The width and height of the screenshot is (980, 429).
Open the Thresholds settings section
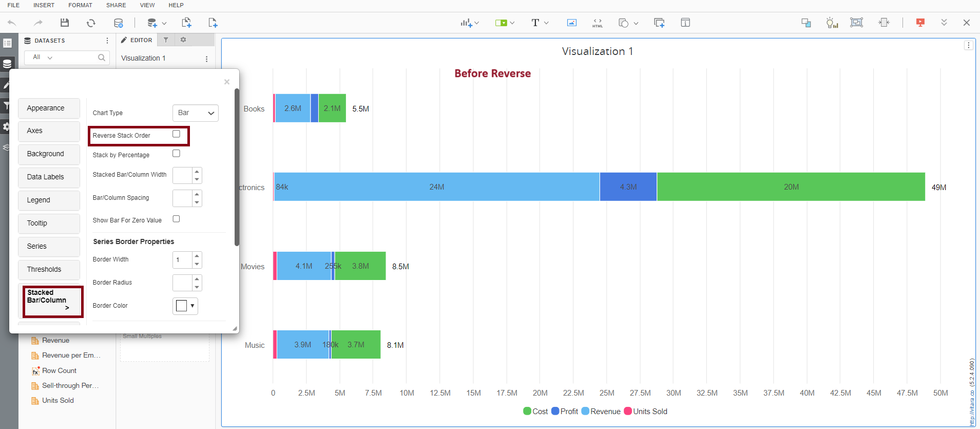tap(49, 270)
